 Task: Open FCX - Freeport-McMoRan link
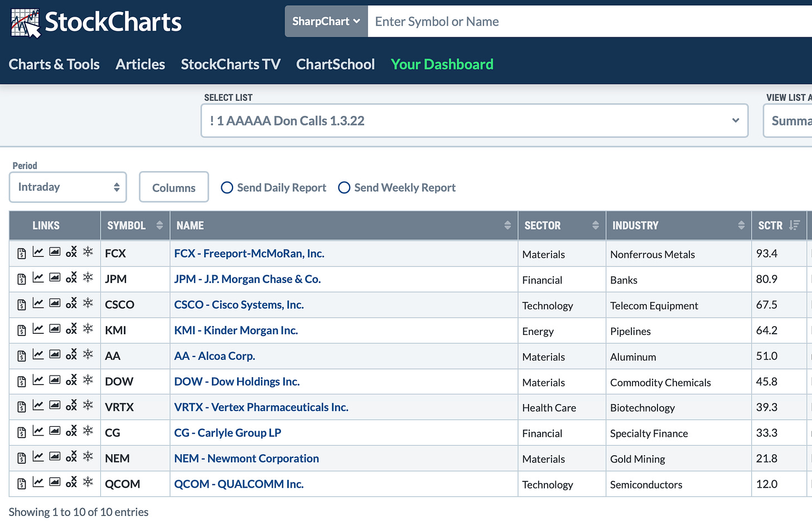click(249, 254)
